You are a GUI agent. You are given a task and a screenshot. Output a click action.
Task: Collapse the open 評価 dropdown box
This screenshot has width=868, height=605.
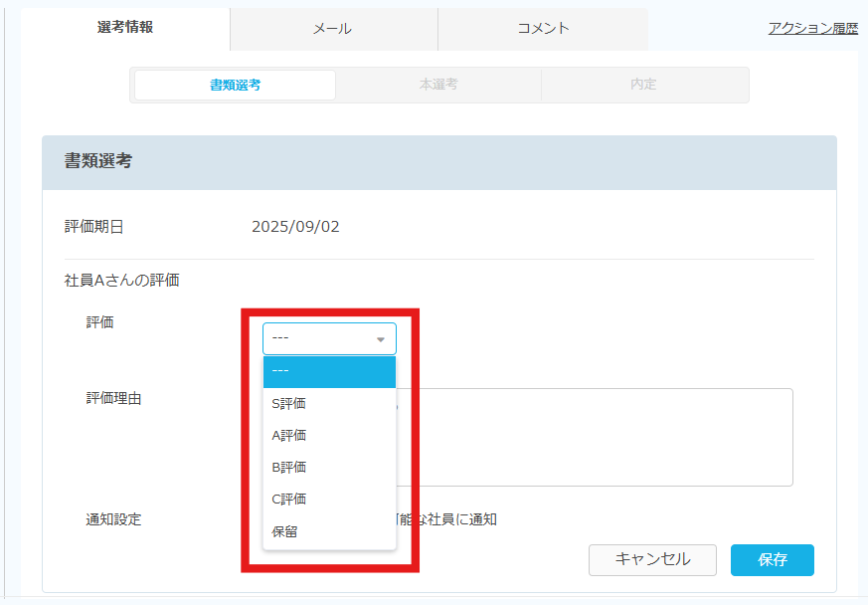tap(329, 339)
